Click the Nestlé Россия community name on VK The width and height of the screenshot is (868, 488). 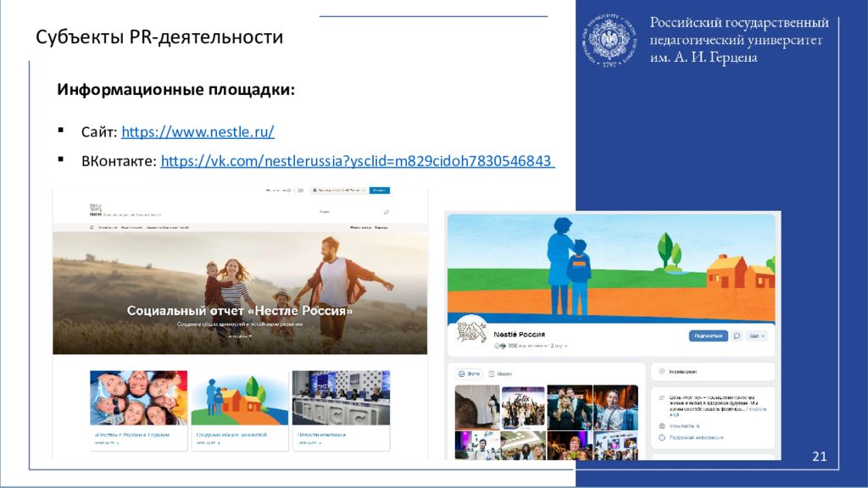tap(520, 334)
